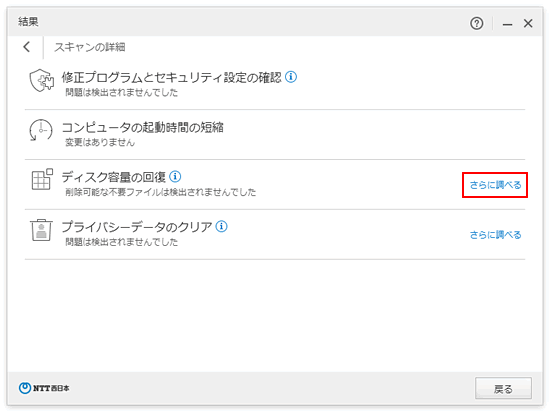Screen dimensions: 550x418
Task: Click info icon next to プライバシーデータのクリア
Action: [221, 226]
